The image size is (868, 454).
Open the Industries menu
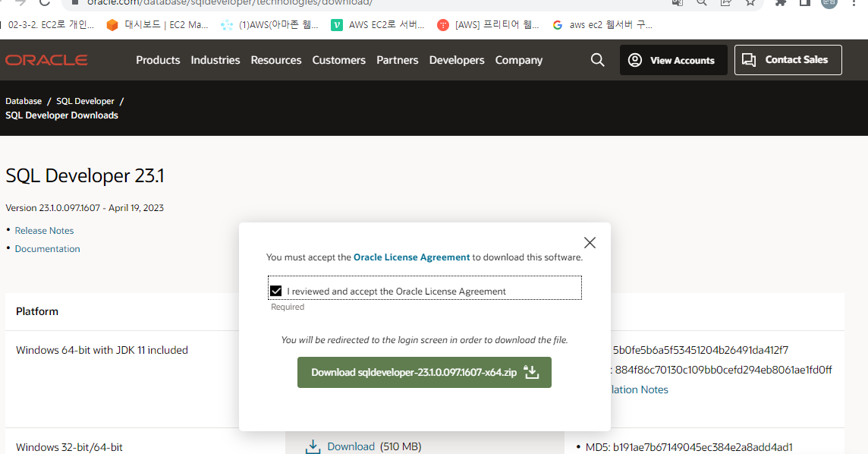pyautogui.click(x=215, y=60)
